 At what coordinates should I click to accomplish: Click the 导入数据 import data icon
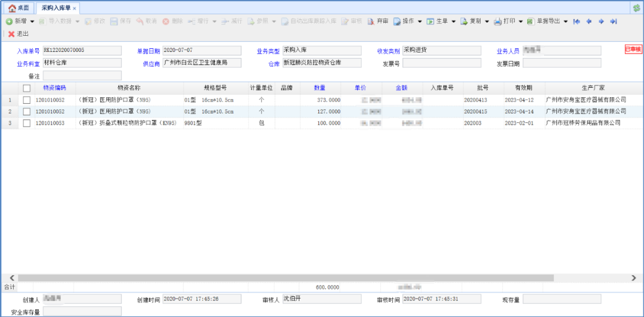(x=42, y=21)
